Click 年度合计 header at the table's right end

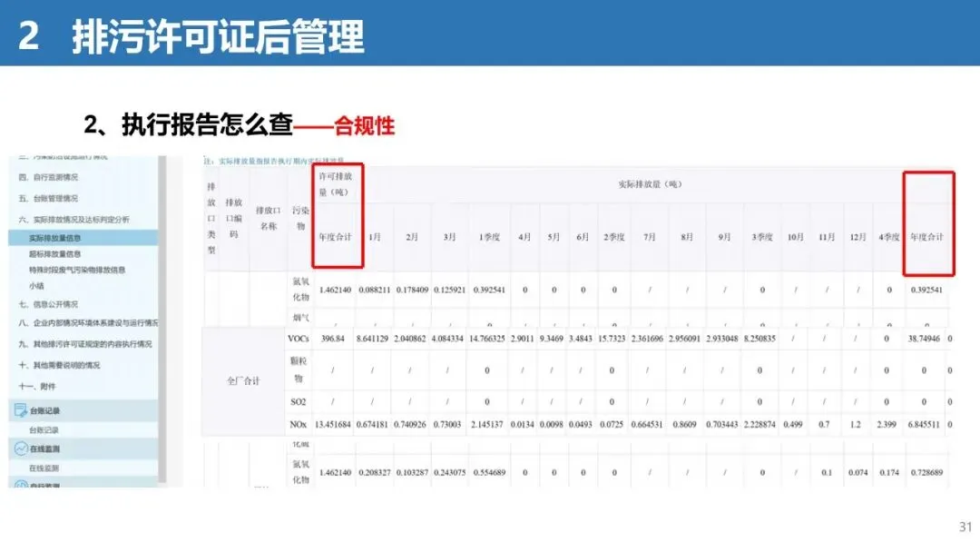click(926, 237)
